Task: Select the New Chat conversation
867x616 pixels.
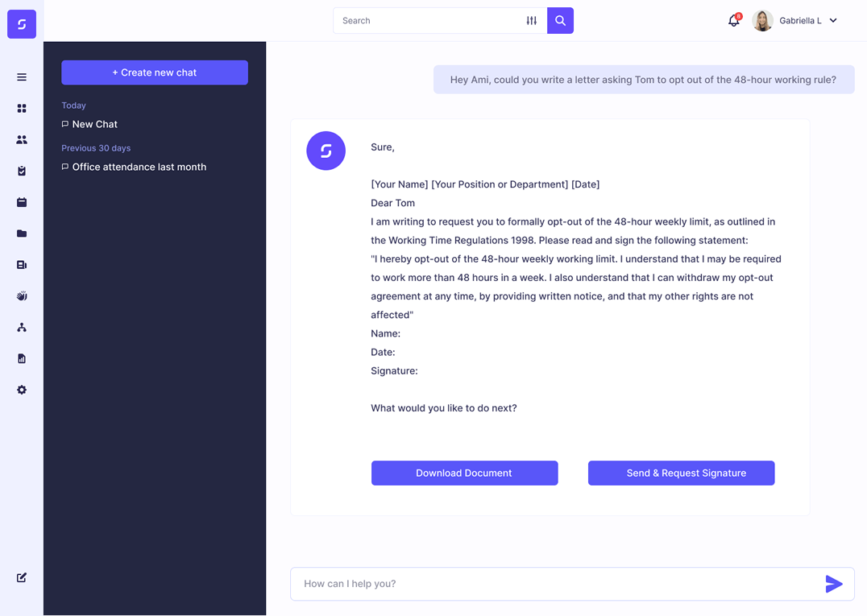Action: pyautogui.click(x=96, y=124)
